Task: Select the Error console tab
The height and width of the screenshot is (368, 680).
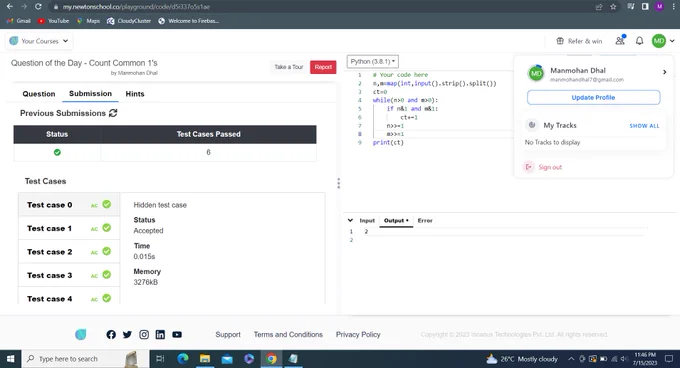Action: point(425,221)
